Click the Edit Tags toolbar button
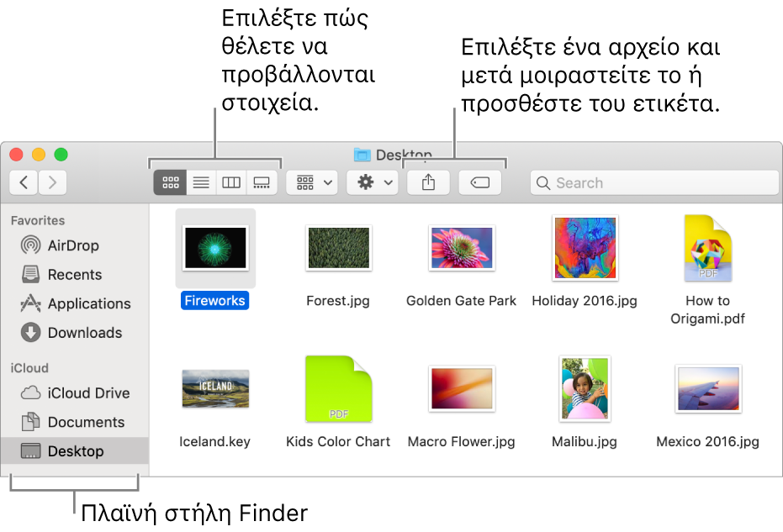Image resolution: width=783 pixels, height=532 pixels. point(480,182)
